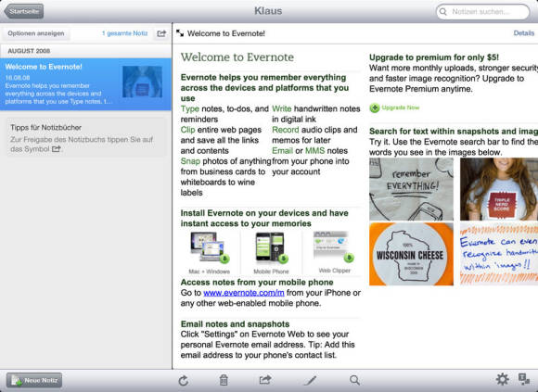Tap the note thumbnail in the selected list item

[142, 82]
